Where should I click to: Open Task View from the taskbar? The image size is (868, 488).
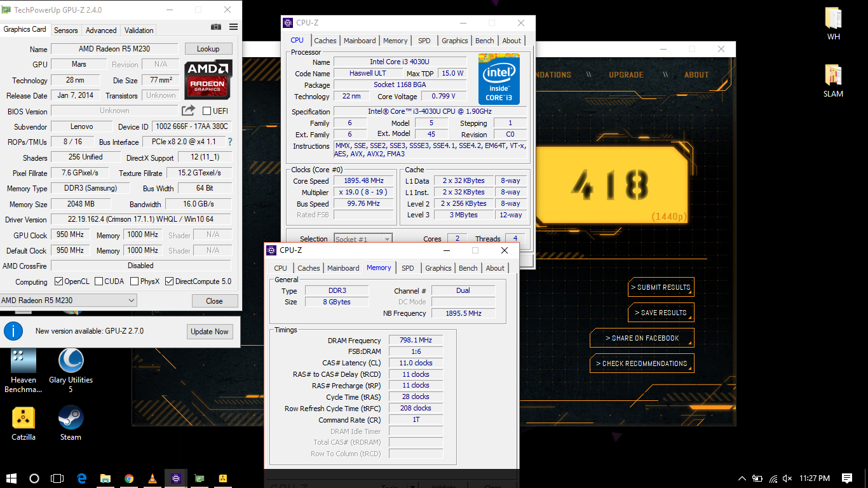(57, 478)
